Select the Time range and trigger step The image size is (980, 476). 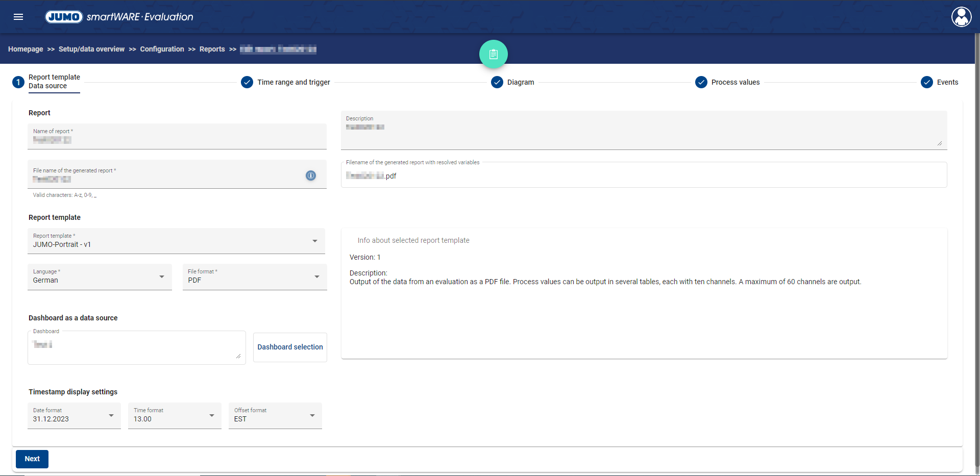286,82
